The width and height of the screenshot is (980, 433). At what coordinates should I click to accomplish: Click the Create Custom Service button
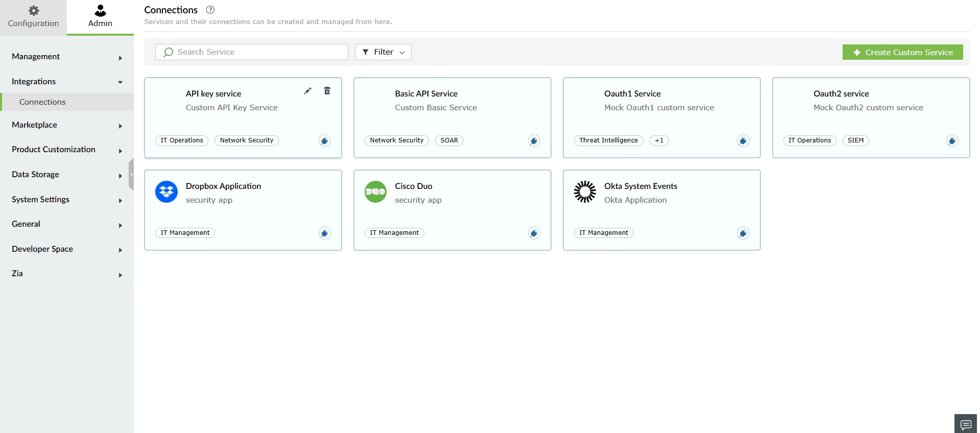pos(902,52)
